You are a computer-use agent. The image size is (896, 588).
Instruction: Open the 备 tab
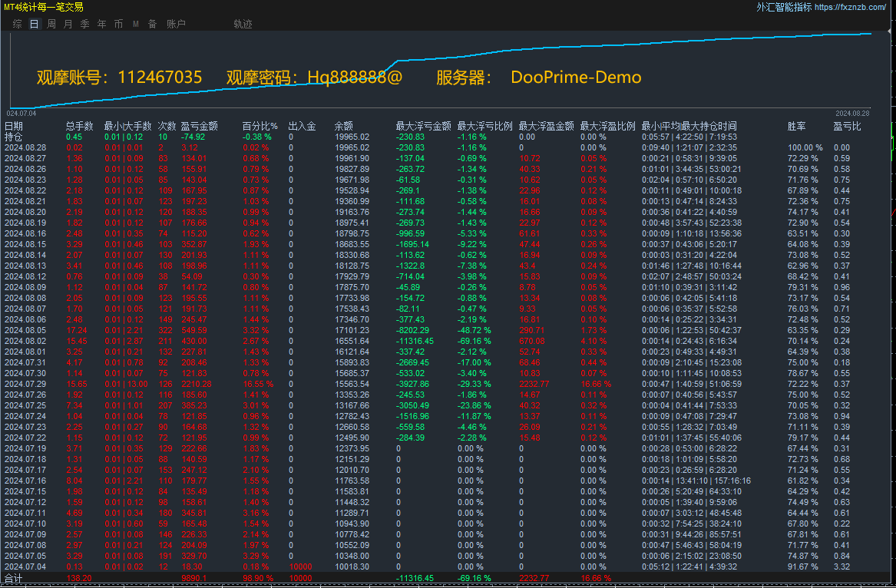click(153, 24)
